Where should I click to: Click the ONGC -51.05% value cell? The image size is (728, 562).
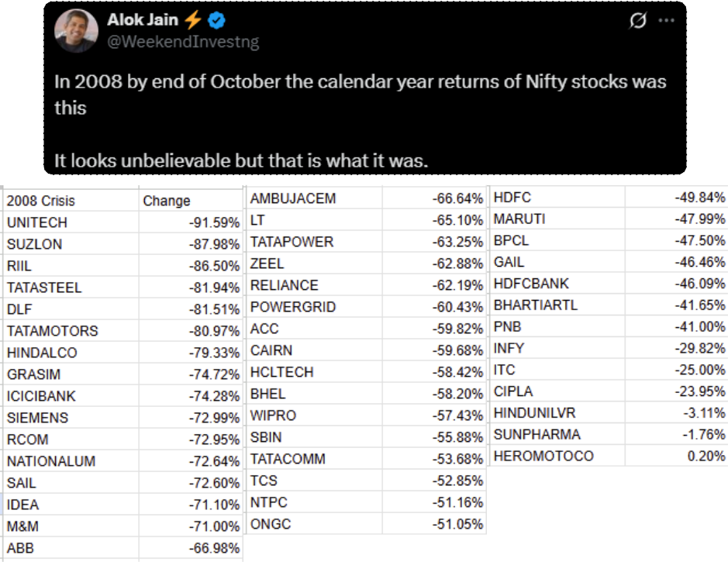(x=458, y=524)
